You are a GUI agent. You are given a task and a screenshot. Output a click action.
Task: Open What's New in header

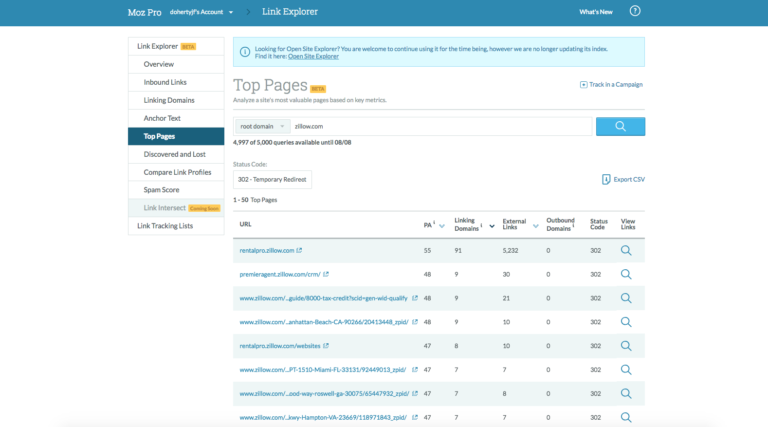click(x=596, y=12)
